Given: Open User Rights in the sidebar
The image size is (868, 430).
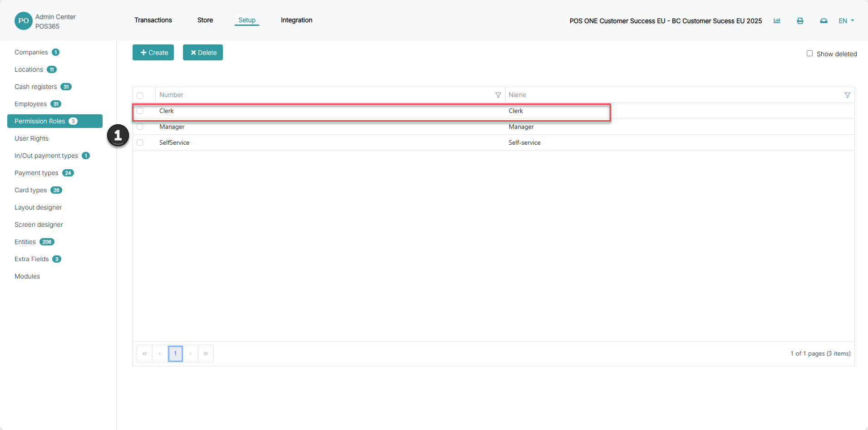Looking at the screenshot, I should tap(31, 138).
